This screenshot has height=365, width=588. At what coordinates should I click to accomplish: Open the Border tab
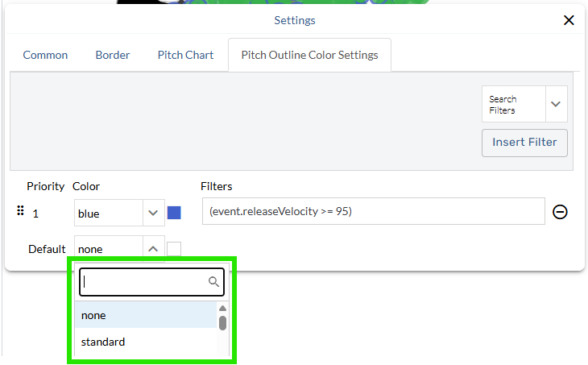coord(112,55)
